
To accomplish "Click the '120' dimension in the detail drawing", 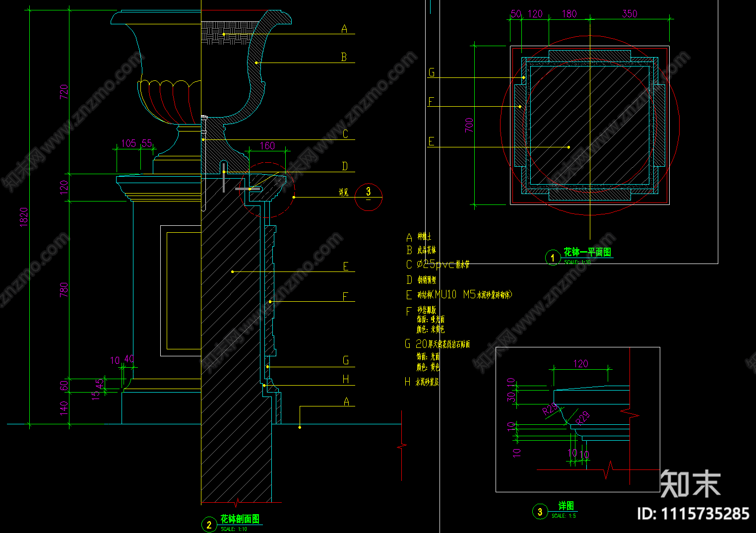I will [x=581, y=364].
